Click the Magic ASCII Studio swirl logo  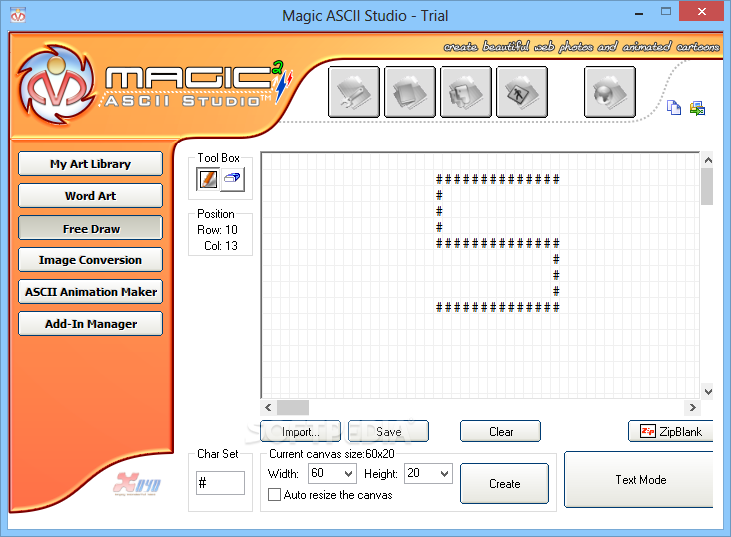tap(57, 85)
